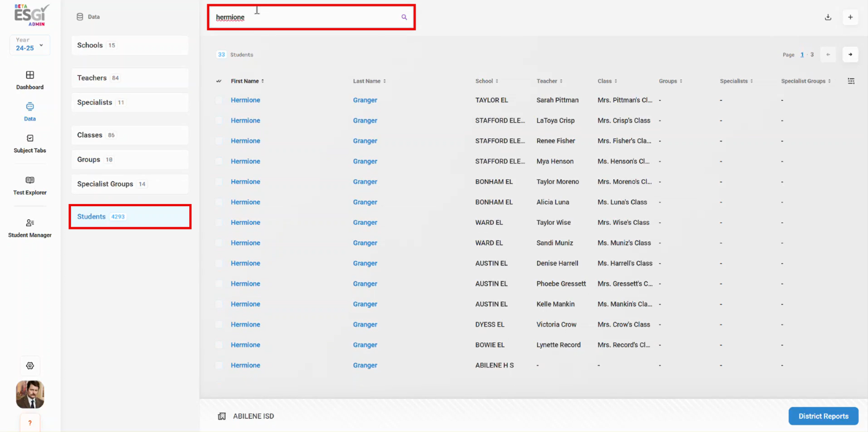Open the Specialist Groups tab
The height and width of the screenshot is (432, 868).
(130, 184)
